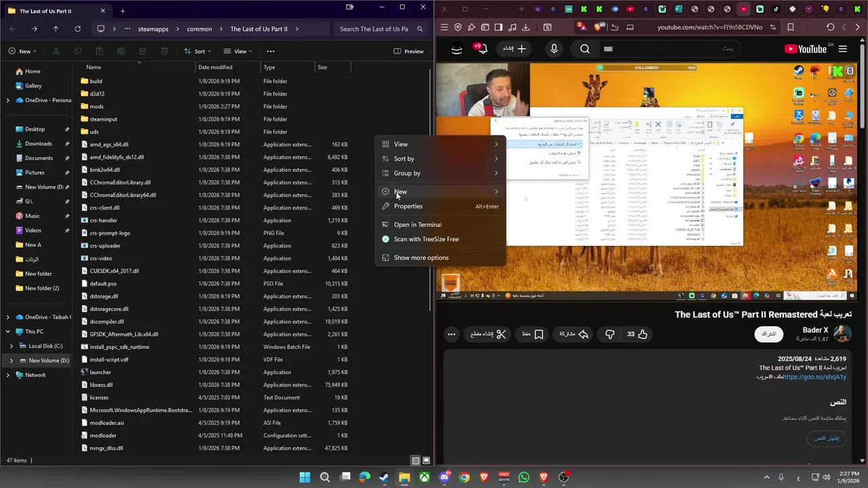Search with voice microphone on YouTube
This screenshot has width=868, height=488.
pos(554,49)
